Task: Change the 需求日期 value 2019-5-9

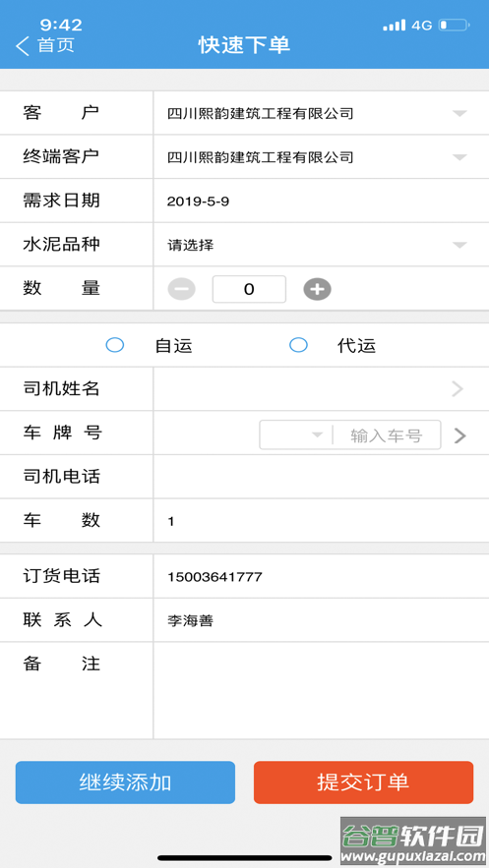Action: [199, 202]
